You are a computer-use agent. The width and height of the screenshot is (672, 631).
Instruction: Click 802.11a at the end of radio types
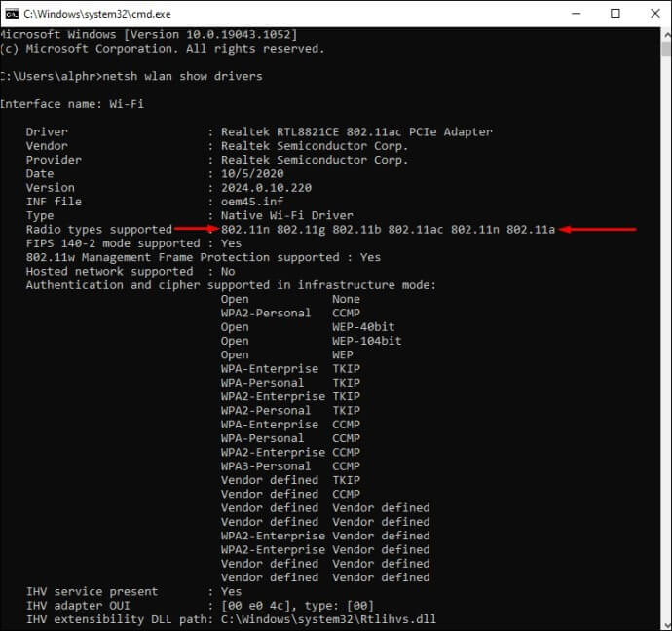pos(531,230)
